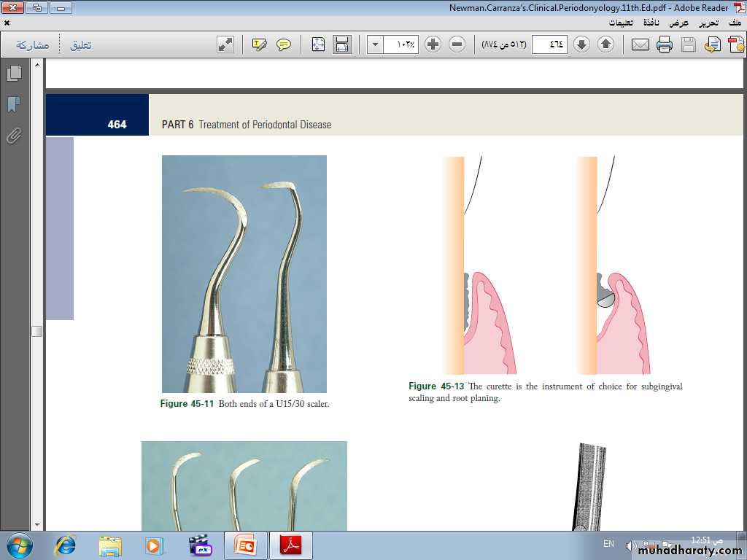The height and width of the screenshot is (560, 747).
Task: Go to next page with down arrow
Action: pyautogui.click(x=581, y=44)
